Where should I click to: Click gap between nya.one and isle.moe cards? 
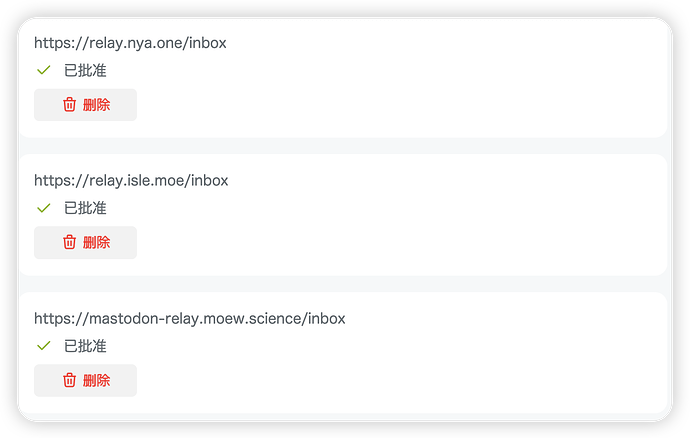pyautogui.click(x=343, y=146)
